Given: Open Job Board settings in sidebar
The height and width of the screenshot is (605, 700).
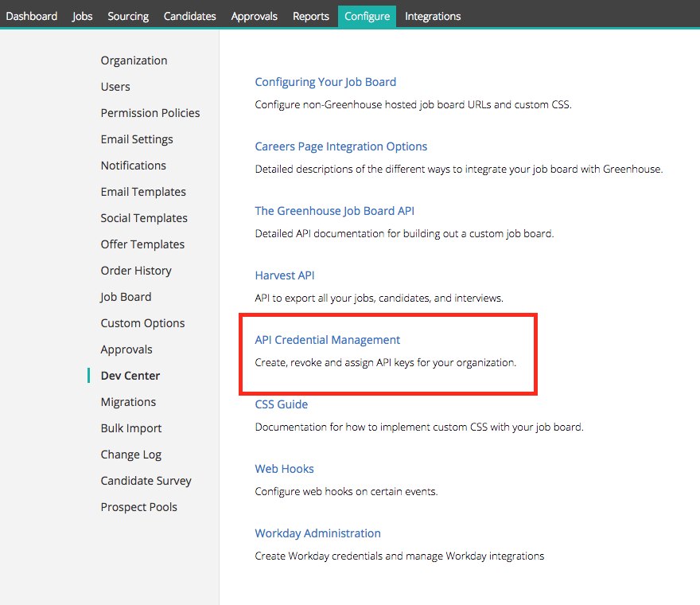Looking at the screenshot, I should click(126, 297).
